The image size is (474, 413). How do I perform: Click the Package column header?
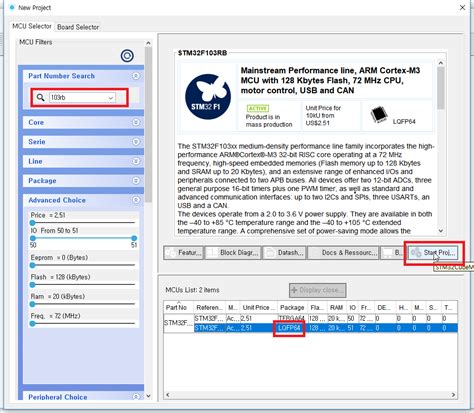pos(292,307)
